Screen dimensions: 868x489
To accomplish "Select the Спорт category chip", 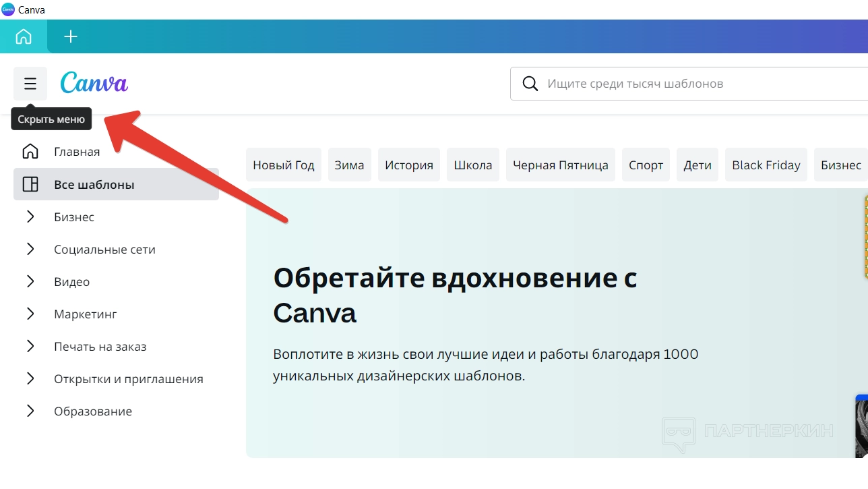I will pyautogui.click(x=646, y=165).
